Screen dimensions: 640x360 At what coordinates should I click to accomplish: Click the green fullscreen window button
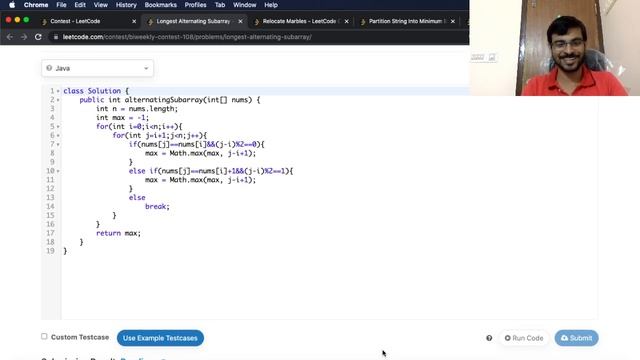click(26, 20)
